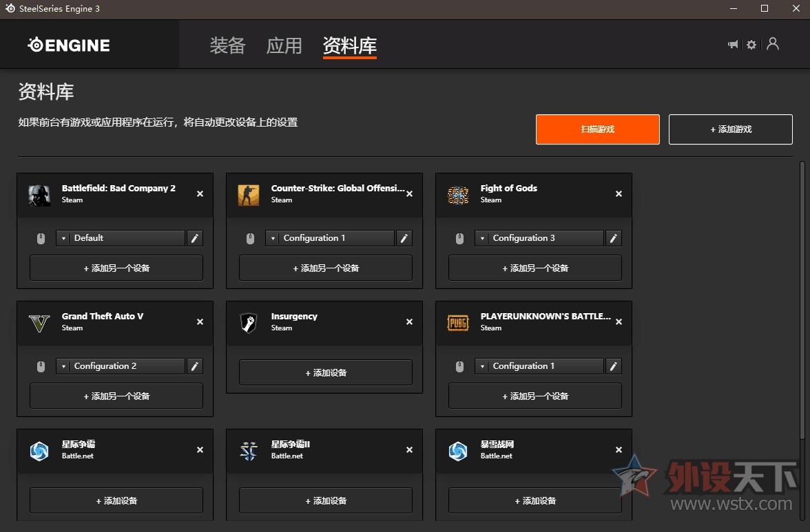Open the user account icon
This screenshot has width=810, height=532.
click(773, 44)
